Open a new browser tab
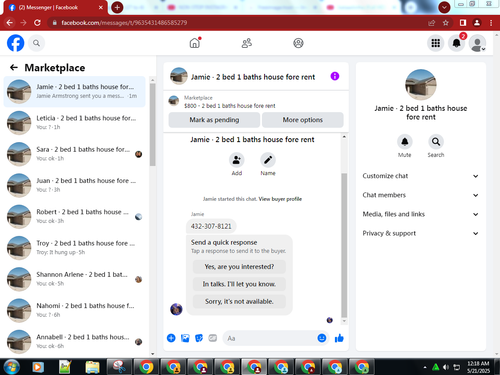This screenshot has height=375, width=500. tap(117, 7)
